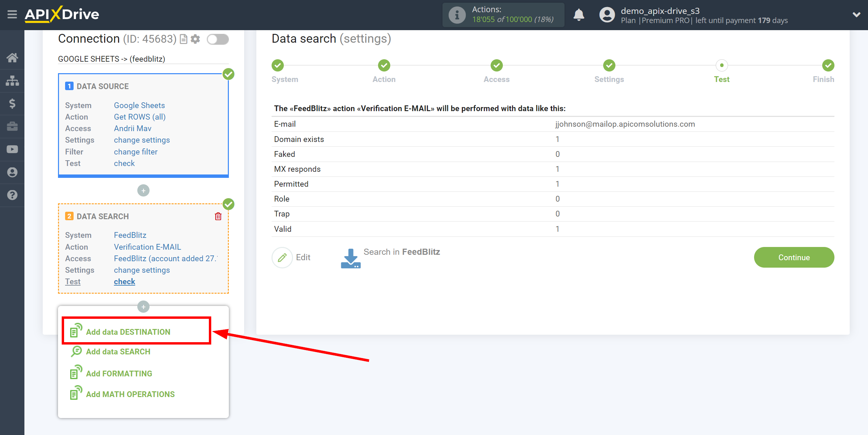Click change filter link
The height and width of the screenshot is (435, 868).
(x=136, y=152)
